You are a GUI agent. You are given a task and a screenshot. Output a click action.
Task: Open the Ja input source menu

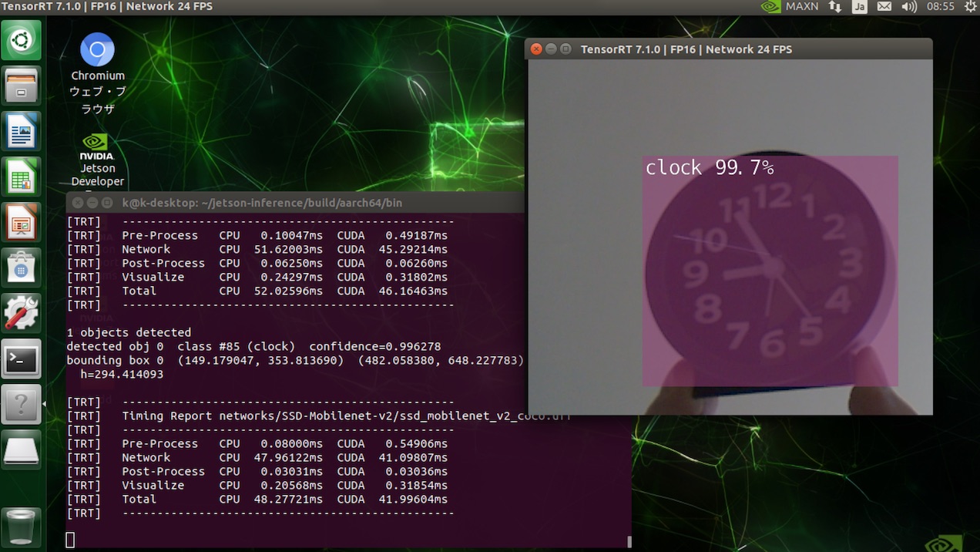pos(860,7)
